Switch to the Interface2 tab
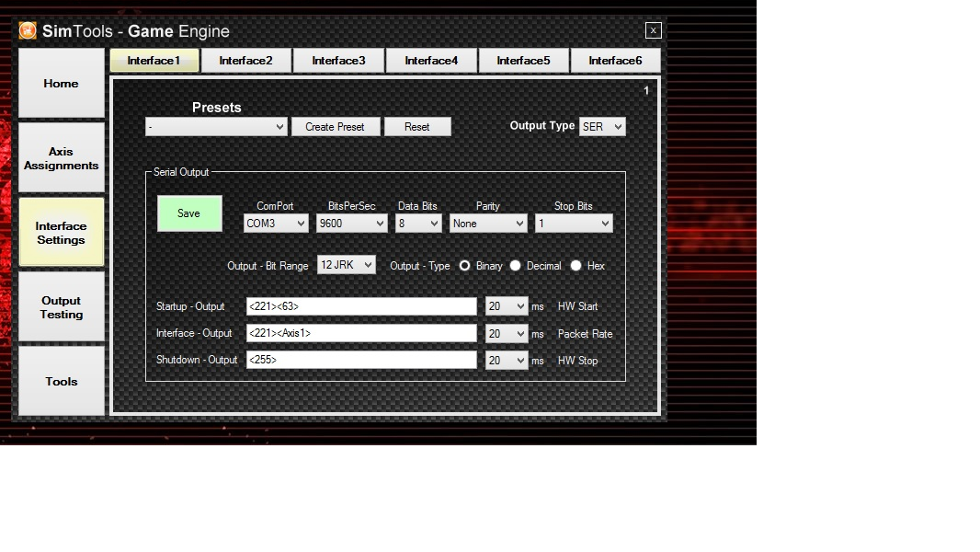This screenshot has height=552, width=980. point(245,61)
